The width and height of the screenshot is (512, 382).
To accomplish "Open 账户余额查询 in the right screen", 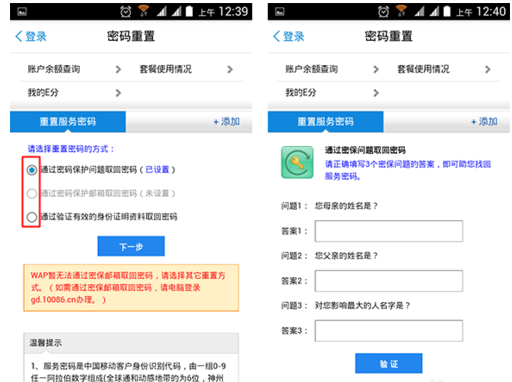I will click(312, 69).
